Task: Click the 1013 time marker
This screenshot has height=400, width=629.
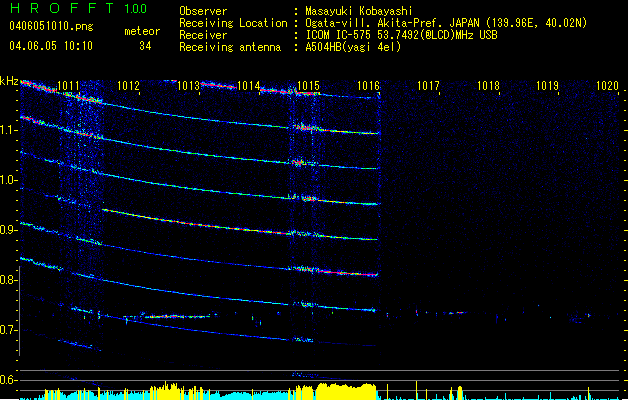Action: click(188, 87)
